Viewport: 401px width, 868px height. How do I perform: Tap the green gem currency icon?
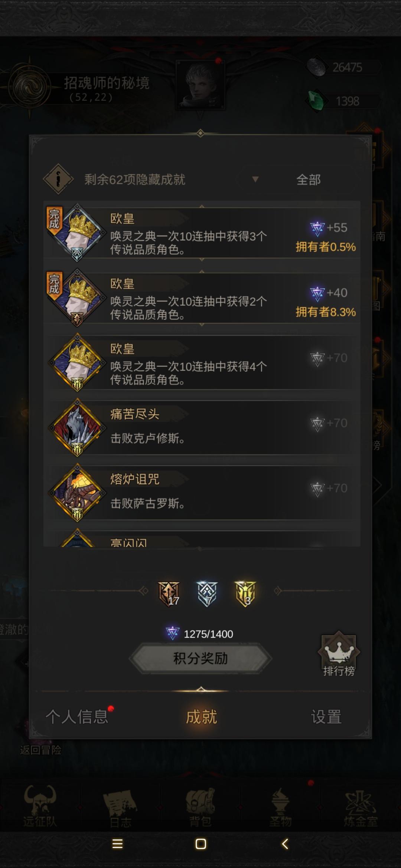[316, 101]
